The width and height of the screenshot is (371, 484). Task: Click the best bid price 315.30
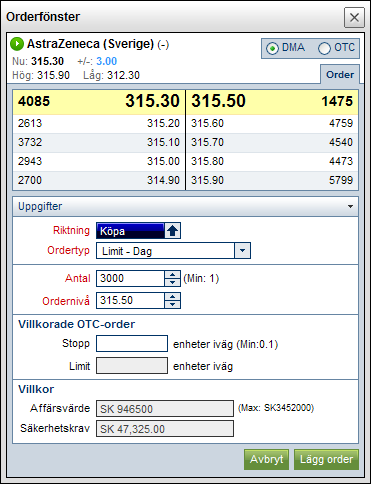click(152, 101)
